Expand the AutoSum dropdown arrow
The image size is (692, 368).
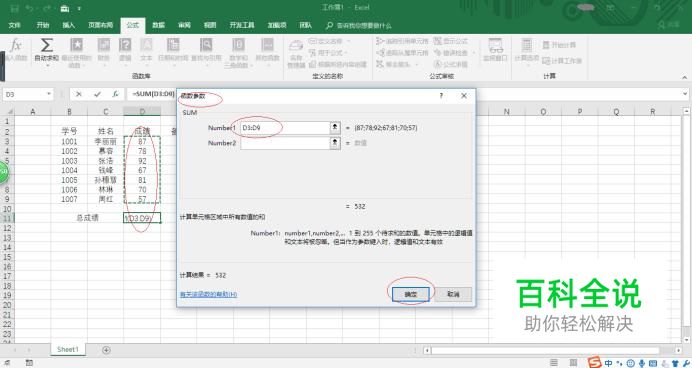click(x=47, y=65)
